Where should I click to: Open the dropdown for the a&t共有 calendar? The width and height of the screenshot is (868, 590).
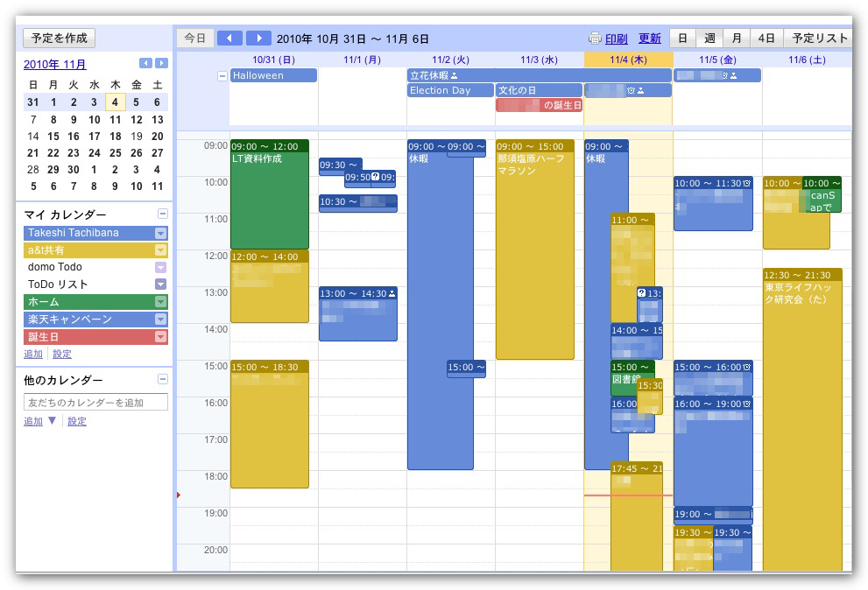160,250
